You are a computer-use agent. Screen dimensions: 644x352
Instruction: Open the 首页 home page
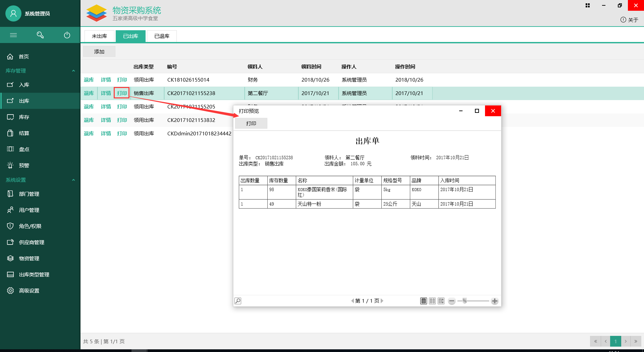[x=23, y=56]
